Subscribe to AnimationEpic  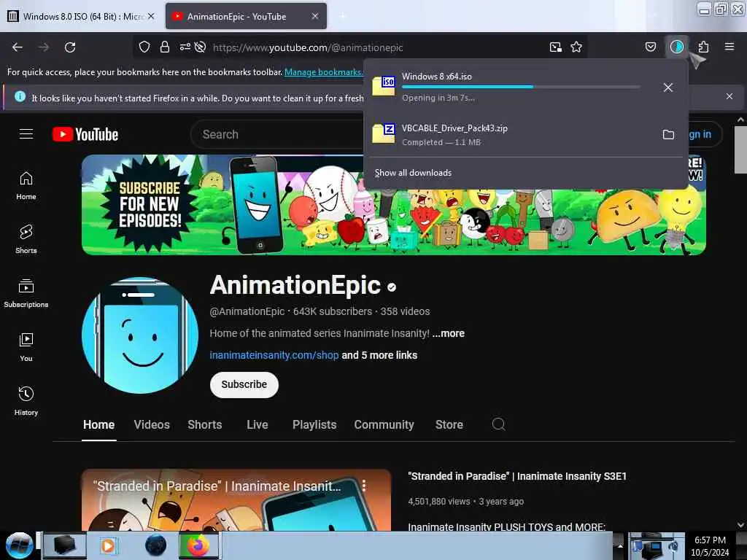tap(244, 384)
